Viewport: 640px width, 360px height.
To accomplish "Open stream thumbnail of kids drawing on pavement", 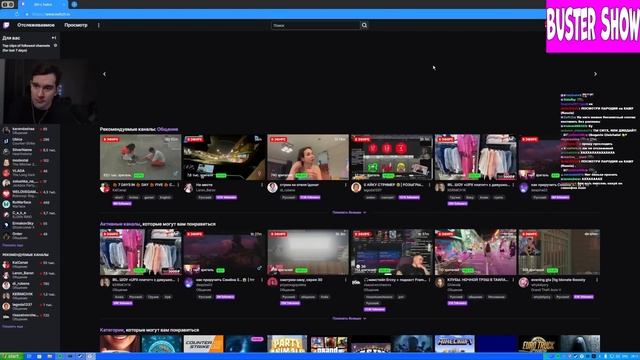I will [x=140, y=157].
